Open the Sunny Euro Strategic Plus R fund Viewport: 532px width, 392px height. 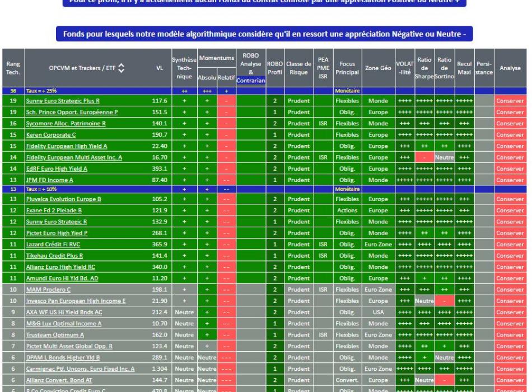point(63,101)
